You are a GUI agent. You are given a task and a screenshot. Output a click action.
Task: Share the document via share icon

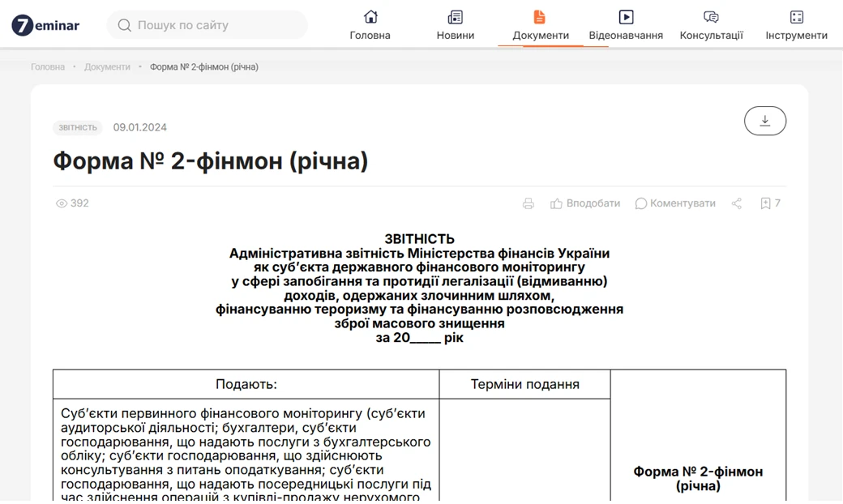coord(736,203)
